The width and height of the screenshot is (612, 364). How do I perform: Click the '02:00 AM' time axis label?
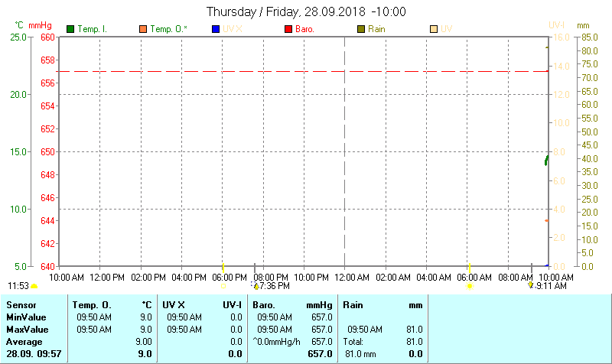pyautogui.click(x=393, y=278)
